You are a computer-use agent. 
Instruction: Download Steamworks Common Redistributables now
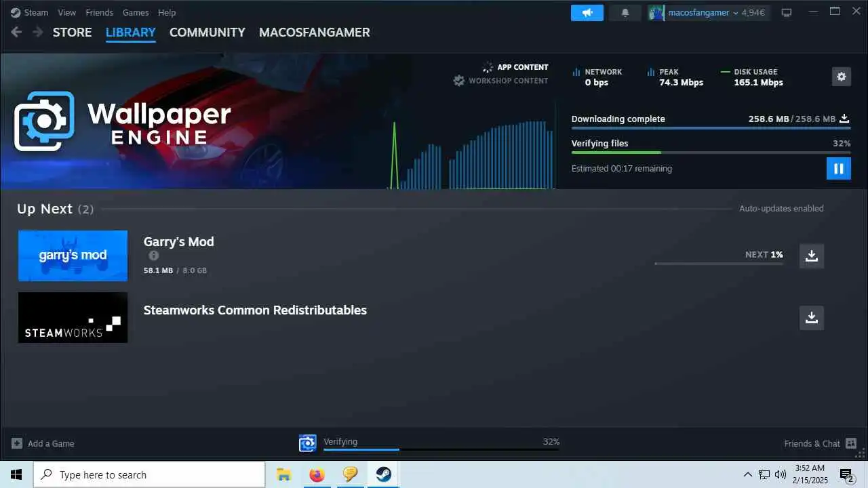coord(812,317)
